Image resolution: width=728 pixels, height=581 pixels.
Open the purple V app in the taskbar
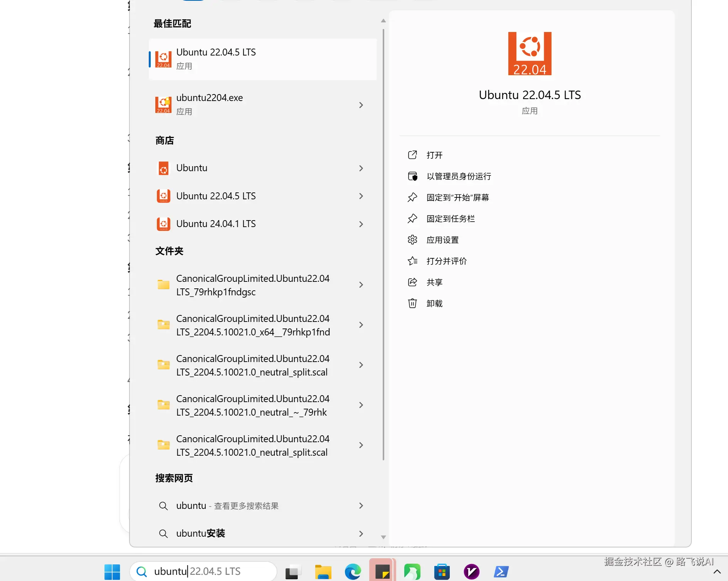coord(471,571)
